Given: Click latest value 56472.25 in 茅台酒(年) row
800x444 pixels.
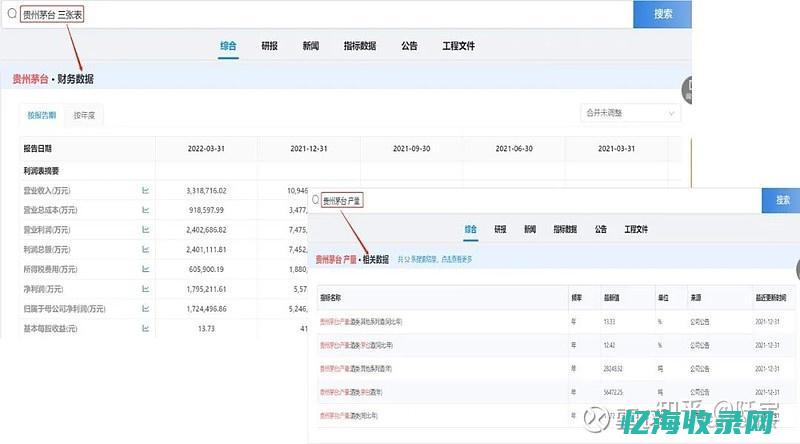Looking at the screenshot, I should (613, 392).
